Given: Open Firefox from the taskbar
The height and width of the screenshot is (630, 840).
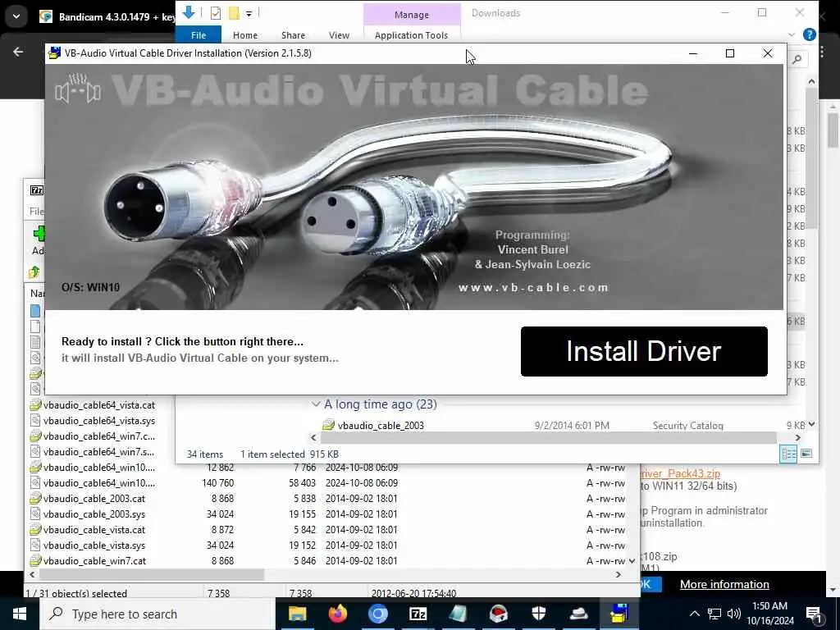Looking at the screenshot, I should point(337,614).
